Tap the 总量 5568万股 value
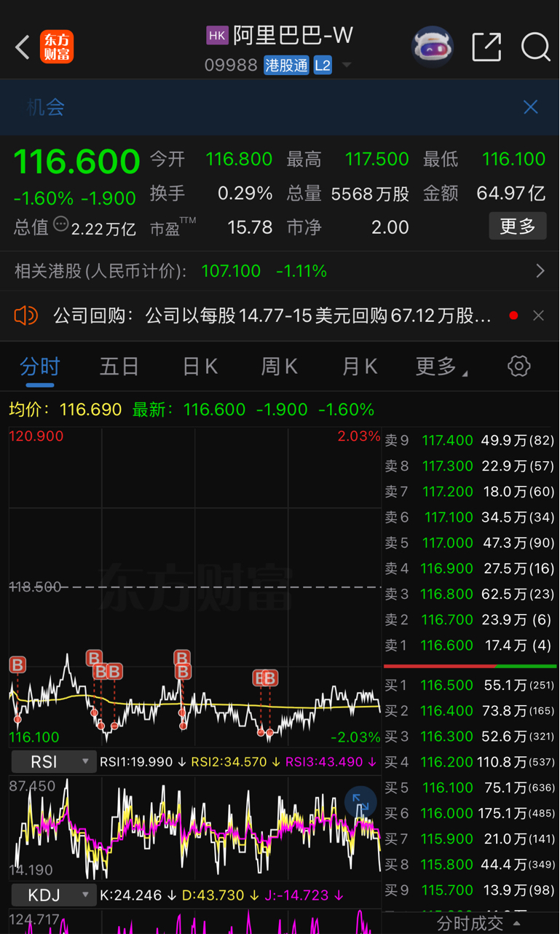 370,194
